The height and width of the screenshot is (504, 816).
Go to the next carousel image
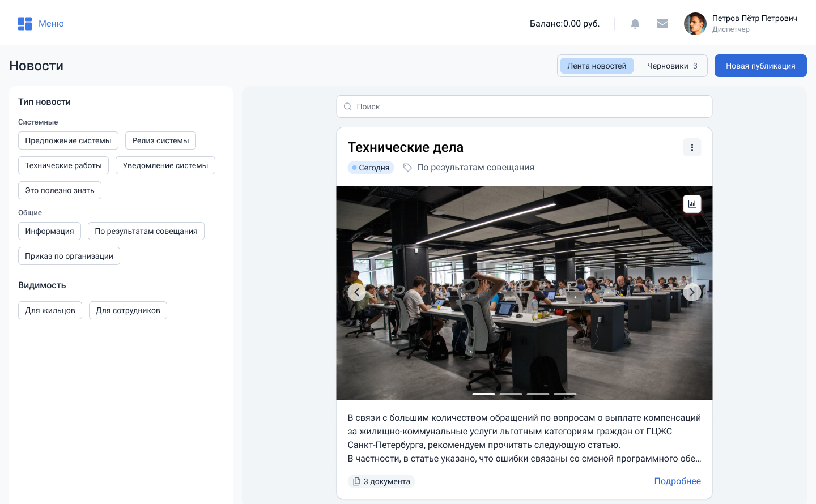692,292
